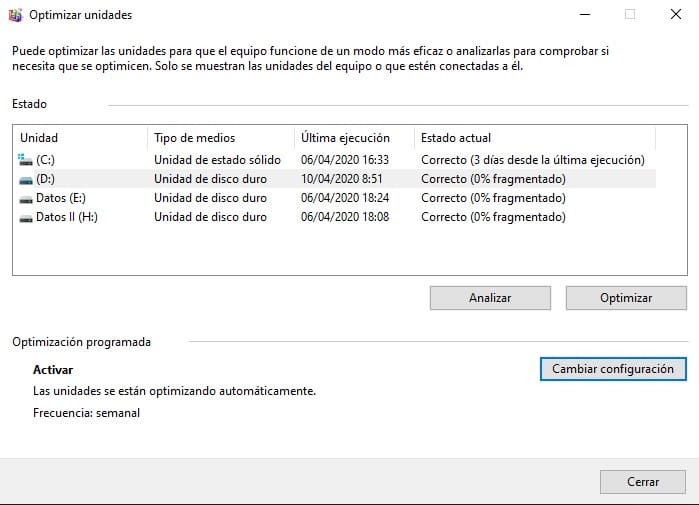The height and width of the screenshot is (505, 699).
Task: Click 'Frecuencia: semanal' text
Action: tap(86, 413)
